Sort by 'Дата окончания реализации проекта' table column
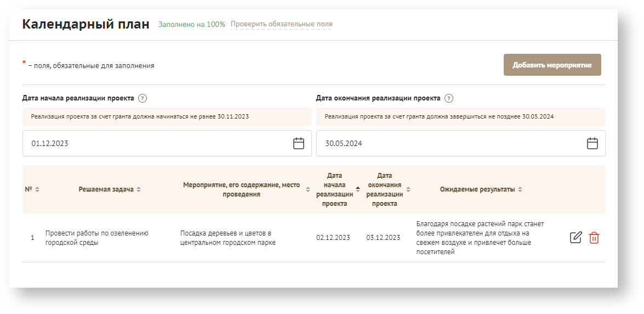This screenshot has width=644, height=314. click(408, 189)
